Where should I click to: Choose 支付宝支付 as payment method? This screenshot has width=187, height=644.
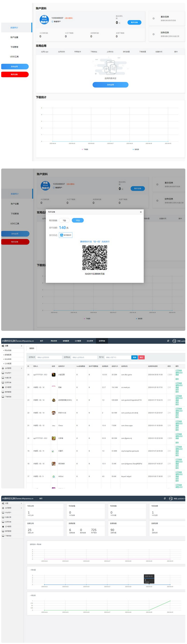point(66,235)
